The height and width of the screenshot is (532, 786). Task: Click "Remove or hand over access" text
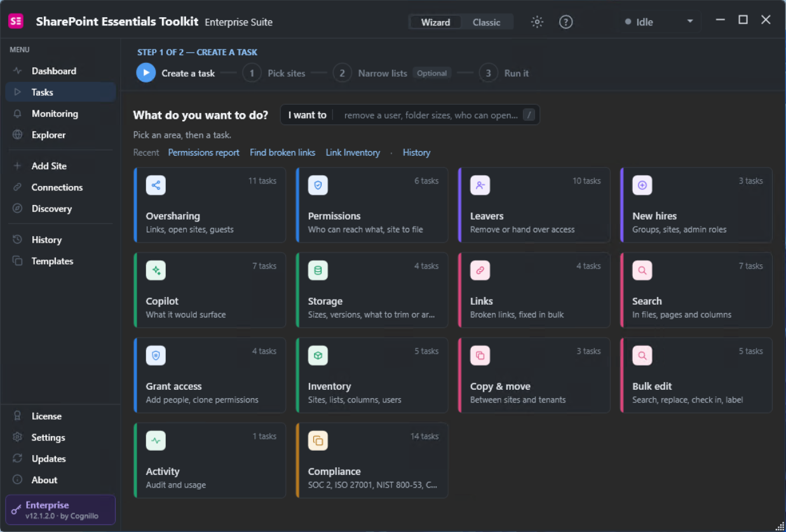click(522, 230)
